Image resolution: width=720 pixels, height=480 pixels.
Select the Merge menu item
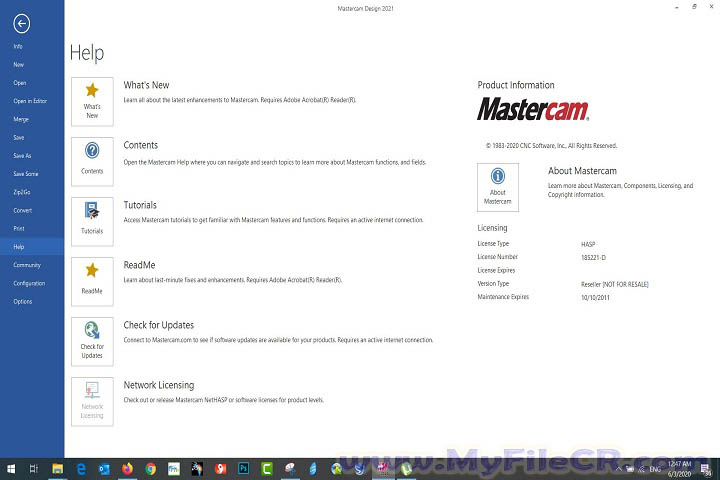(21, 119)
